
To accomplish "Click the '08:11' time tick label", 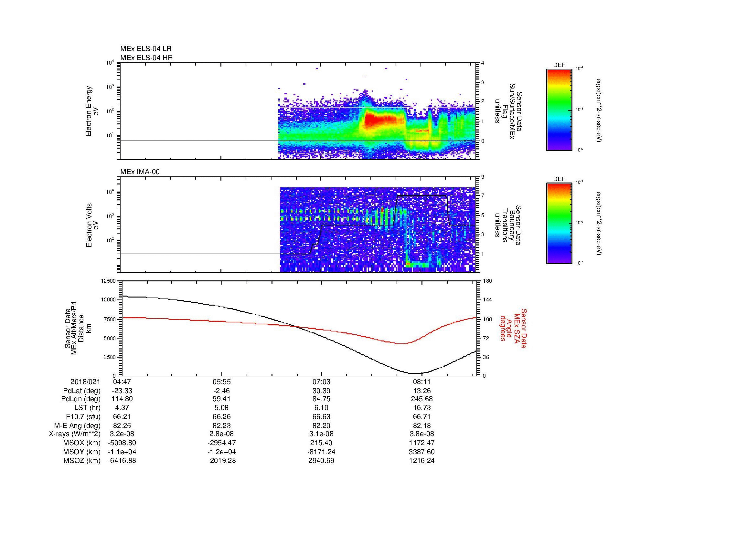I will click(x=422, y=382).
